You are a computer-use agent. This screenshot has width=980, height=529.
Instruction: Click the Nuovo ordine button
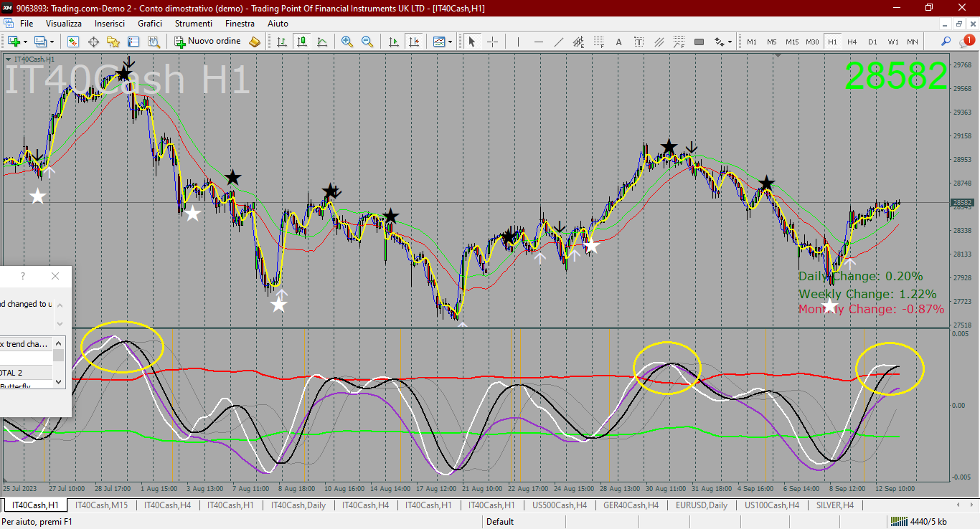click(207, 42)
